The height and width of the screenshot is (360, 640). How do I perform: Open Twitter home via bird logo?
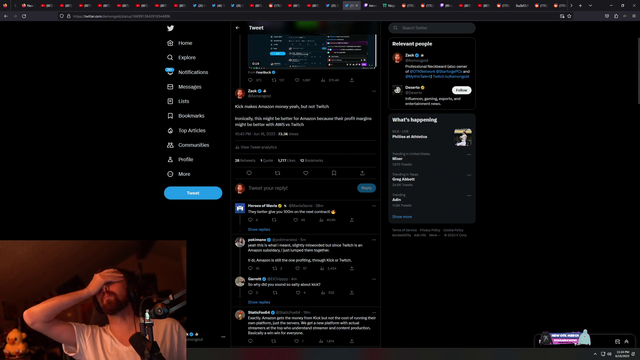tap(170, 28)
